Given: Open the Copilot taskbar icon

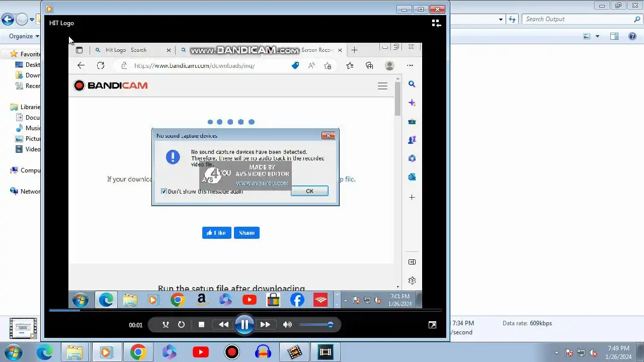Looking at the screenshot, I should point(170,352).
